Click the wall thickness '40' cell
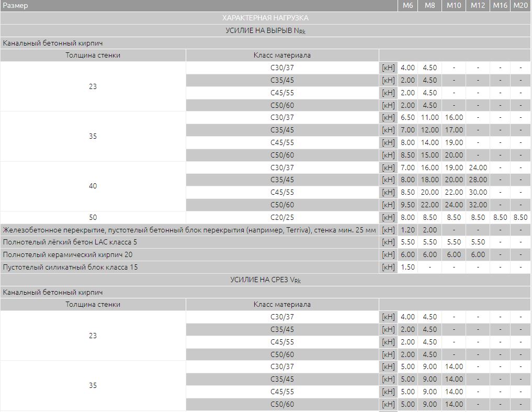The width and height of the screenshot is (532, 412). click(93, 186)
